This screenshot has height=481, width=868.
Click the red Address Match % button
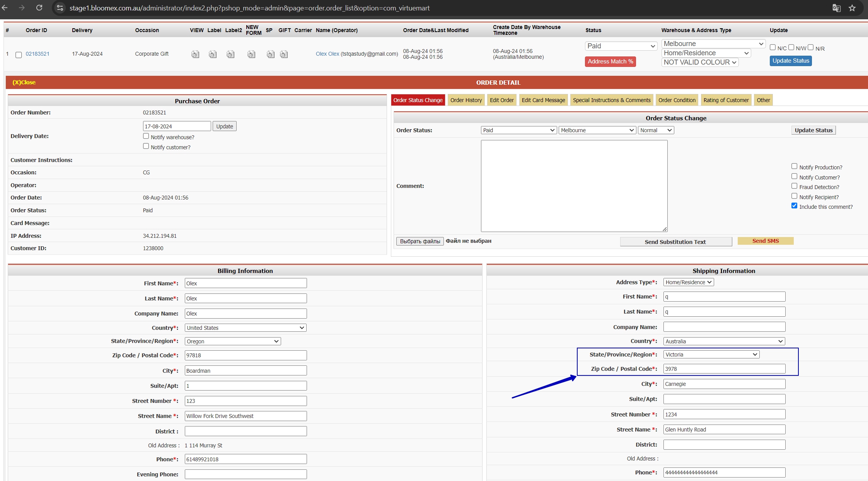pyautogui.click(x=610, y=61)
